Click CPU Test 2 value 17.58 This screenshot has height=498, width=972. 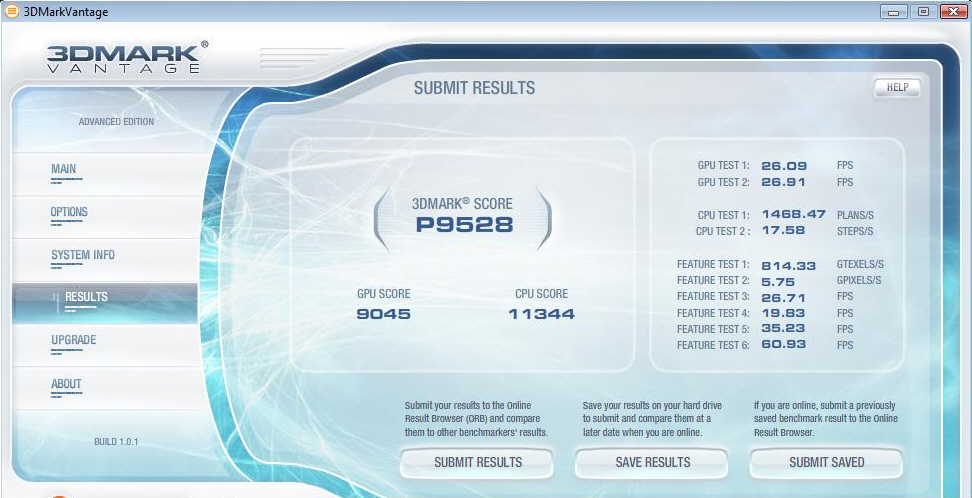coord(784,231)
